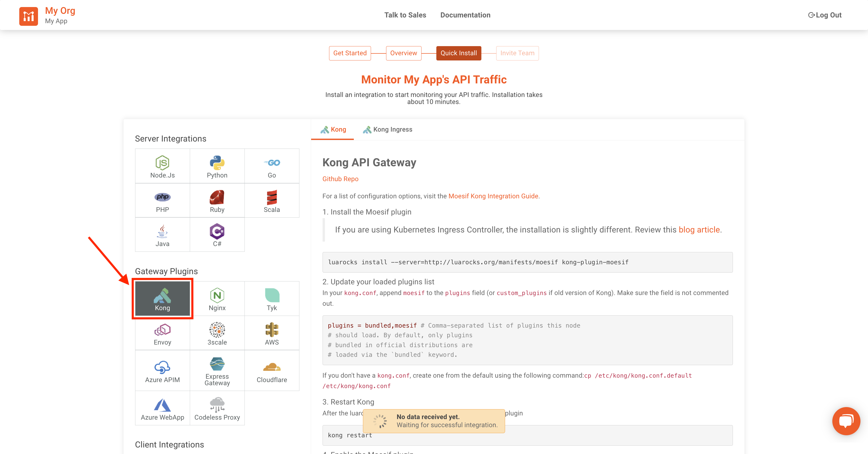
Task: Open the AWS gateway plugin
Action: 272,333
